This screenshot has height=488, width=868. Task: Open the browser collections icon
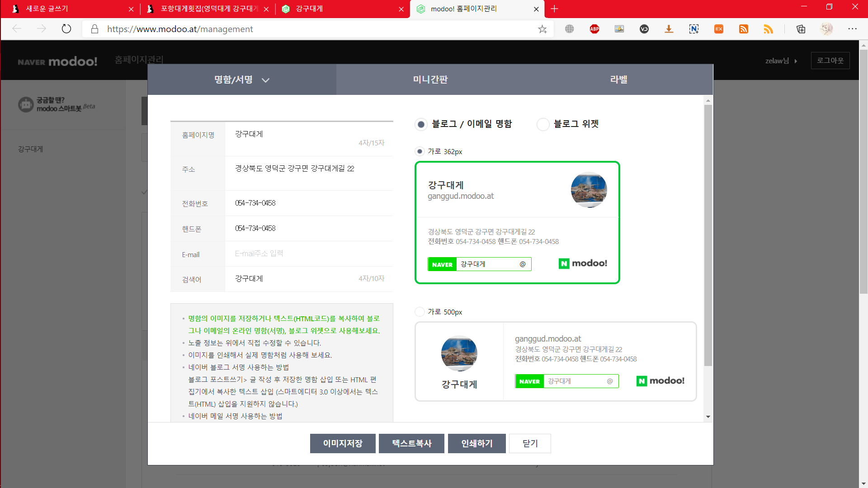click(801, 29)
